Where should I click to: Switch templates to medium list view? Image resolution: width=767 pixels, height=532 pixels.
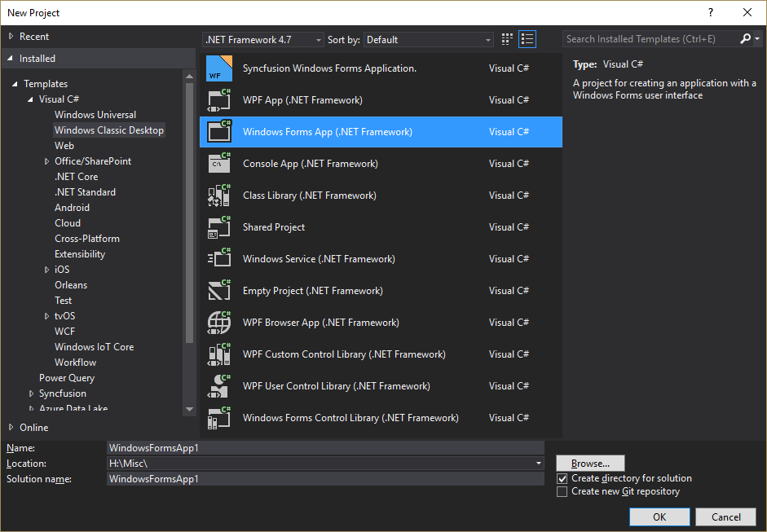[527, 39]
